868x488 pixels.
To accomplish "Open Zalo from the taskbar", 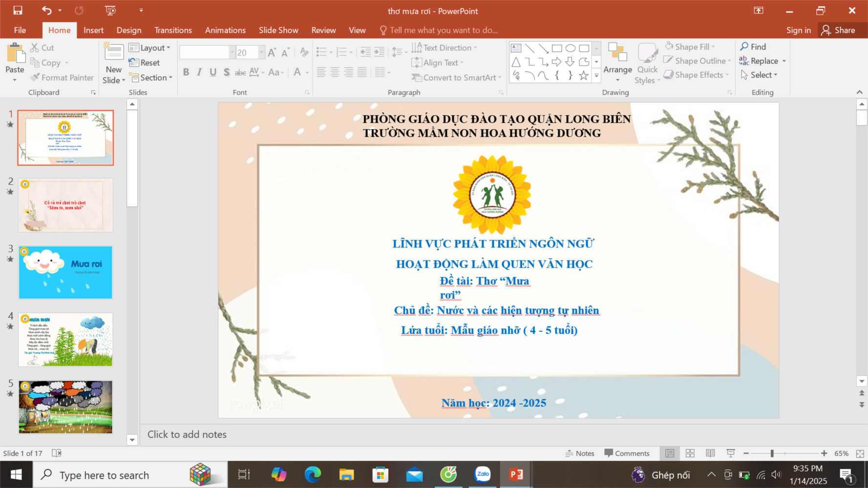I will tap(483, 474).
